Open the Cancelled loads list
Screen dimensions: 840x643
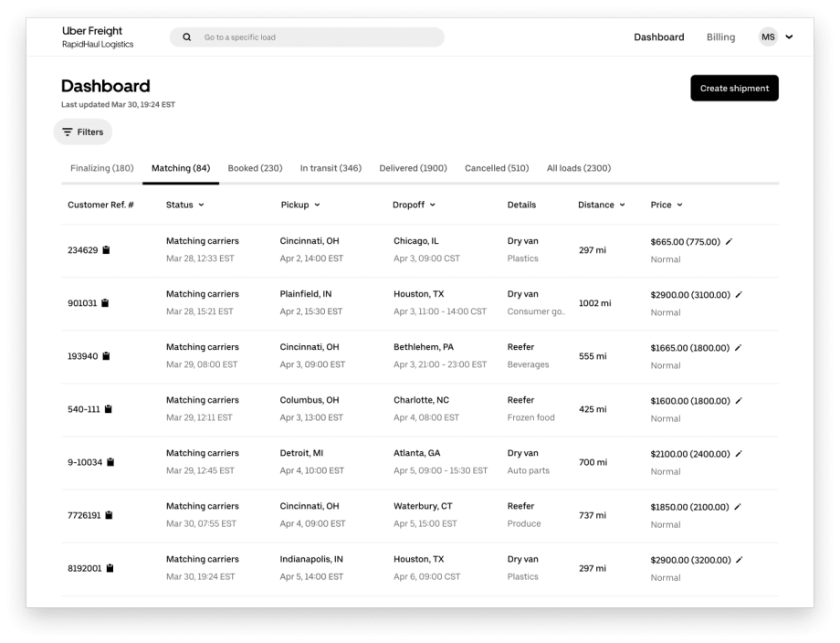(497, 168)
